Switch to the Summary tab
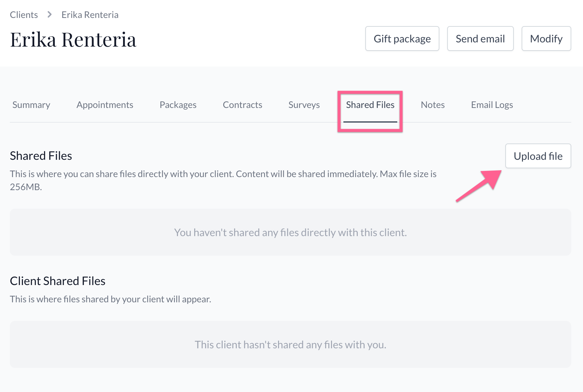 31,105
